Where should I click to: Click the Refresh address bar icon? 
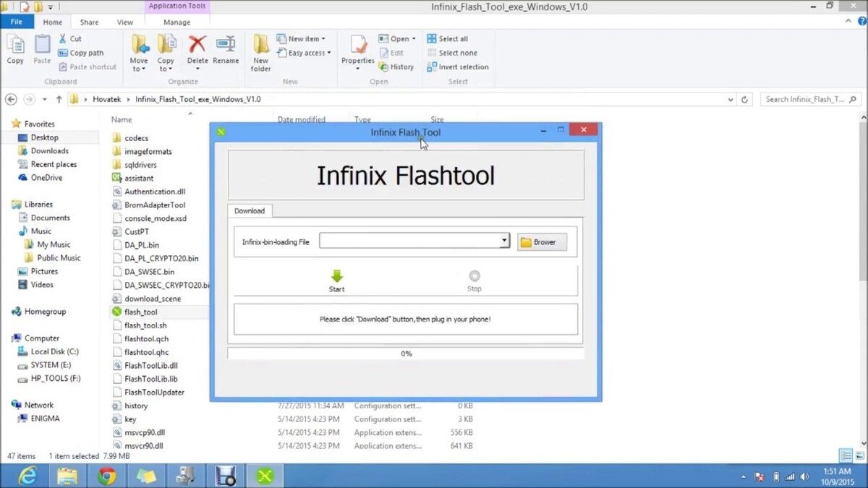tap(745, 99)
